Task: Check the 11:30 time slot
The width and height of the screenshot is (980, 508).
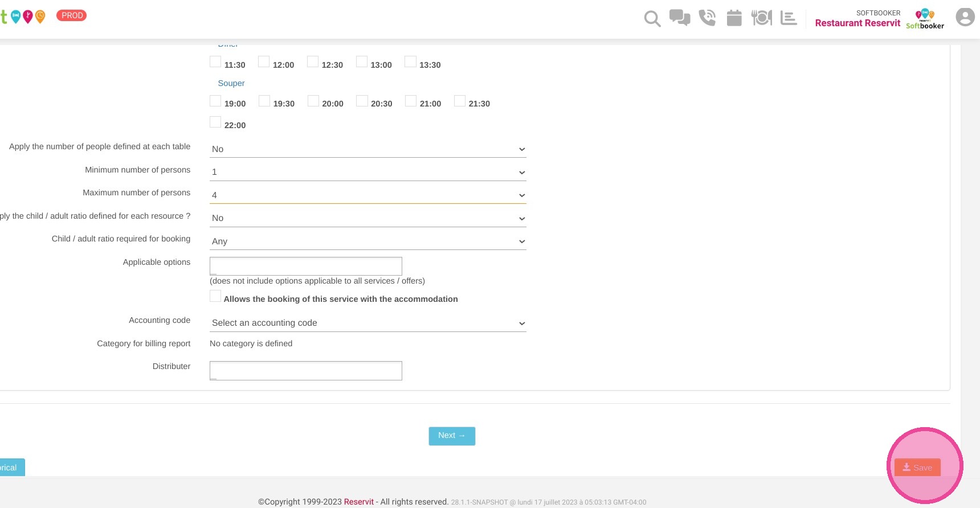Action: tap(215, 62)
